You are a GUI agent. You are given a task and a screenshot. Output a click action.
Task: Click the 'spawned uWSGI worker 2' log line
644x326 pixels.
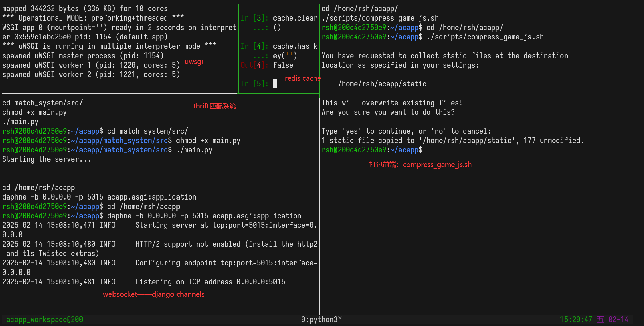tap(91, 75)
